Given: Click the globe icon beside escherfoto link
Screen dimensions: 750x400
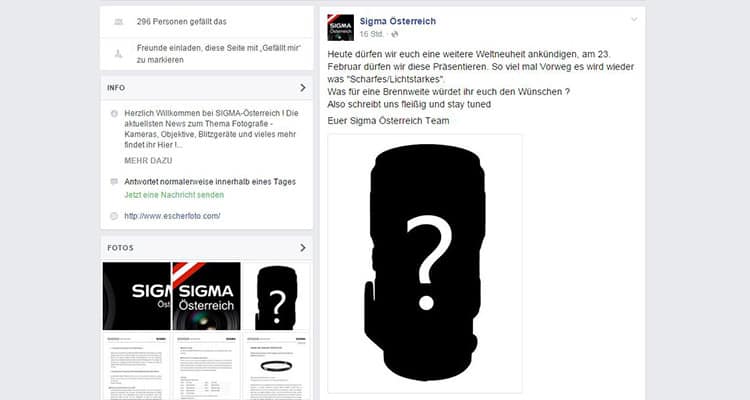Looking at the screenshot, I should click(114, 216).
